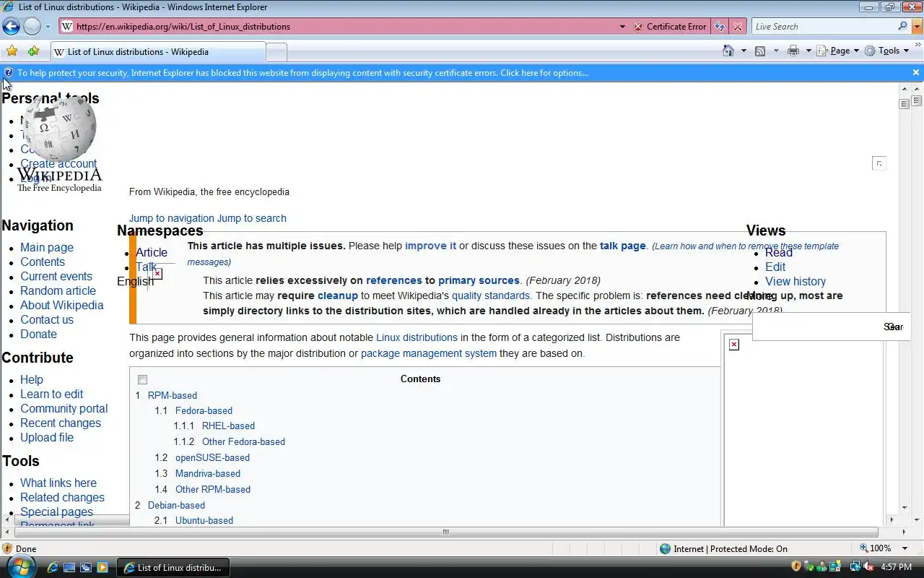Click the Stop loading red X icon
The width and height of the screenshot is (924, 578).
737,27
